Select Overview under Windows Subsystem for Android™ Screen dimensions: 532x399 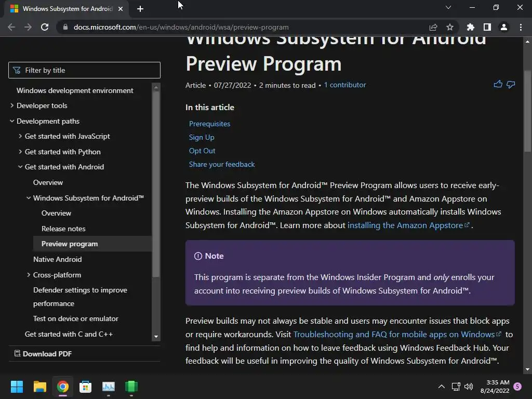(56, 213)
